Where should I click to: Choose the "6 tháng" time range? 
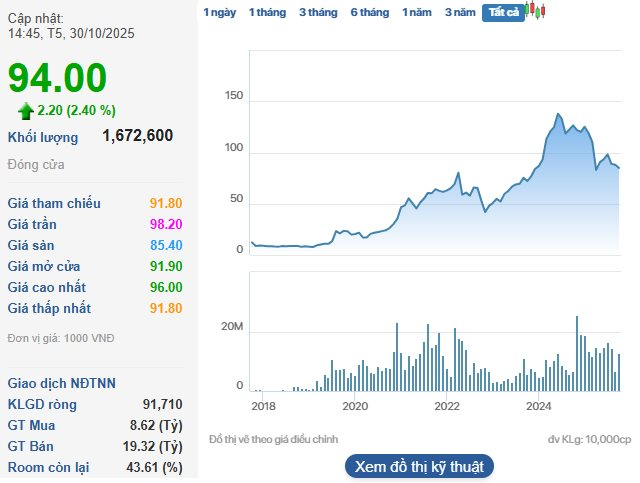tap(370, 12)
